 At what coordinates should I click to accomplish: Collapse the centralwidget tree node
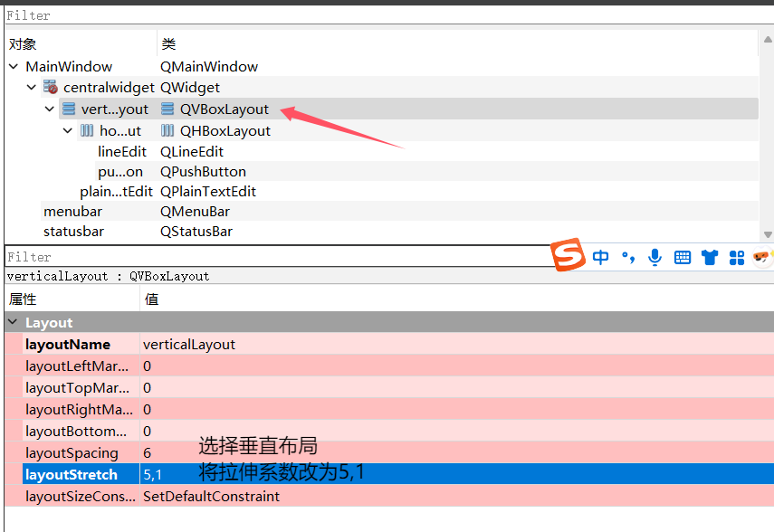coord(32,88)
